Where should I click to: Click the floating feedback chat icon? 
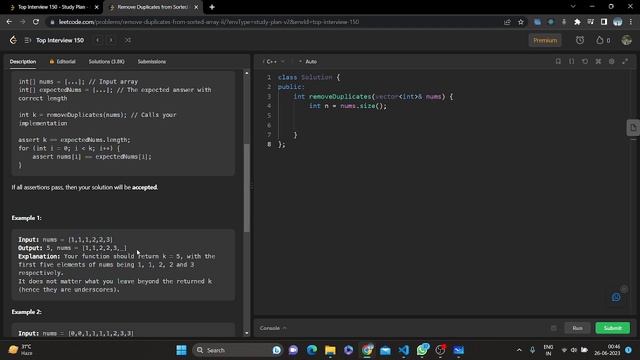pos(616,297)
